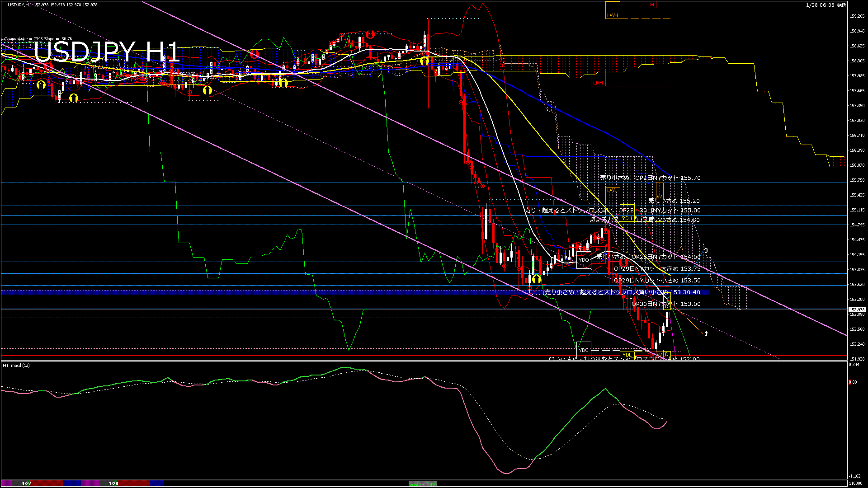Click the yellow YDH yesterday-high marker

[x=627, y=218]
